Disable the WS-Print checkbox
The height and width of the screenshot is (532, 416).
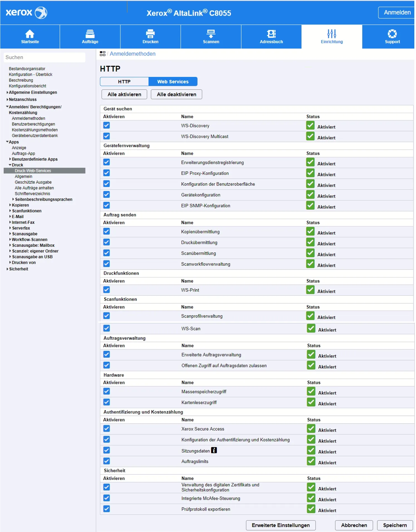[107, 290]
